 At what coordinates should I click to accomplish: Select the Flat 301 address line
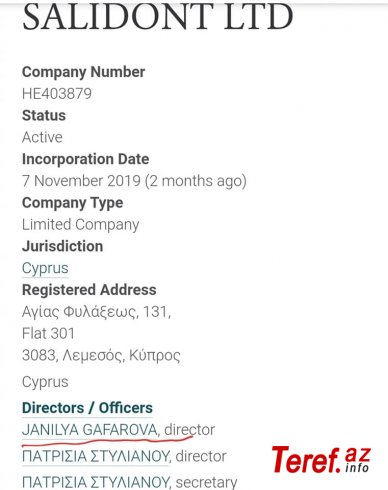tap(48, 333)
